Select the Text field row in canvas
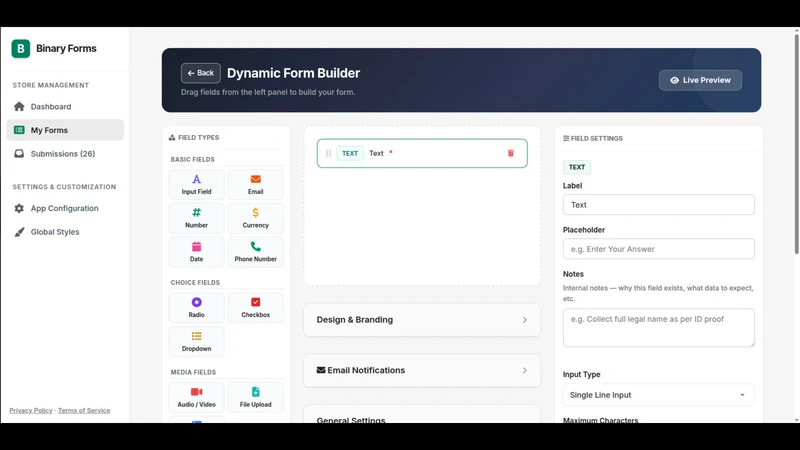This screenshot has width=800, height=450. pyautogui.click(x=422, y=153)
